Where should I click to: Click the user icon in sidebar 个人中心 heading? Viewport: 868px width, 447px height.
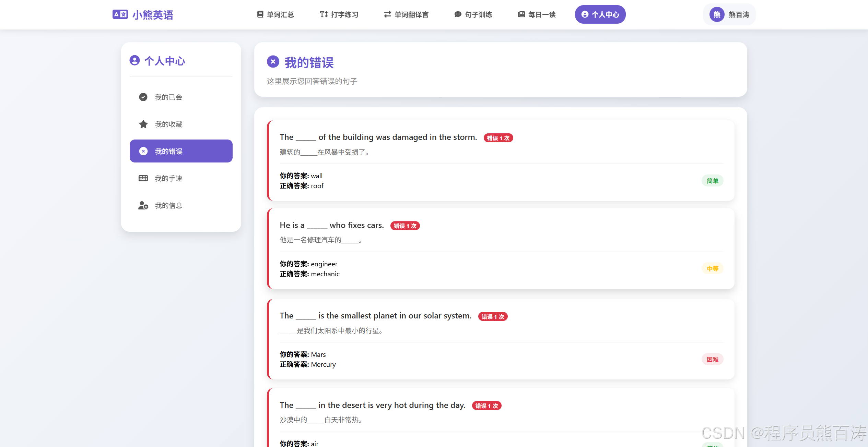click(134, 60)
